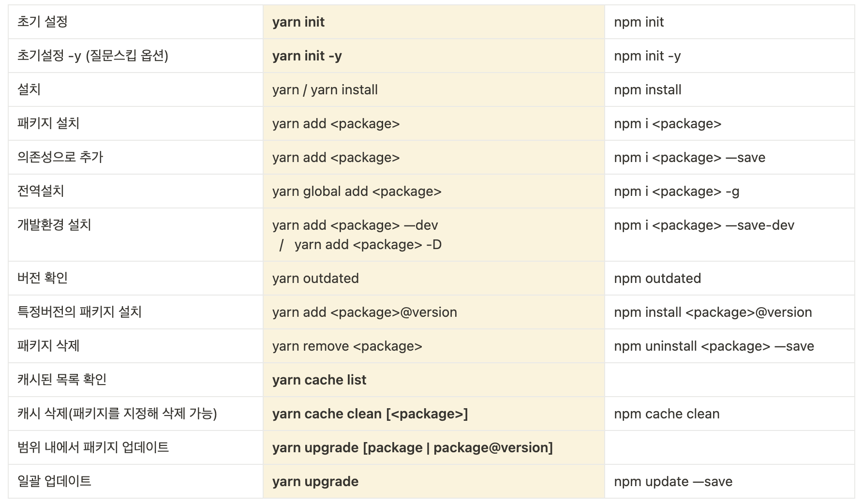Click the "yarn / yarn install" cell

pyautogui.click(x=325, y=90)
